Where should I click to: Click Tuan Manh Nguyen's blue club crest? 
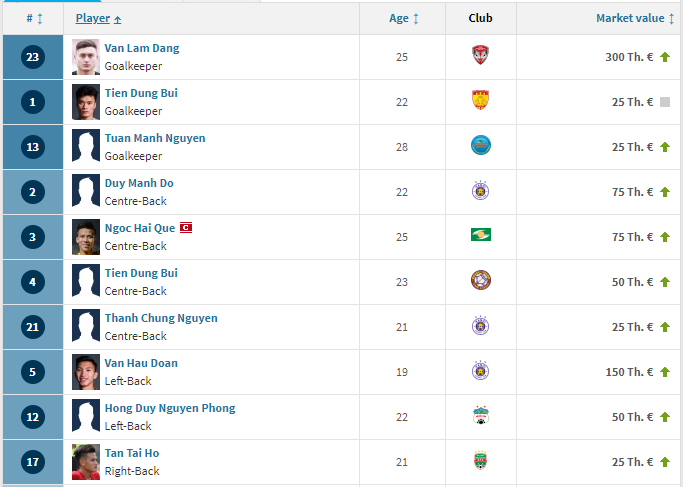(480, 146)
